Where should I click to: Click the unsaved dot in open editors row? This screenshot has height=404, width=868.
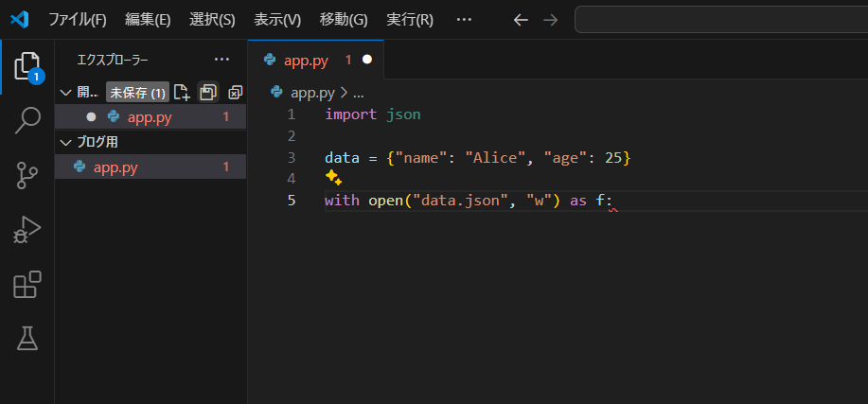(x=91, y=116)
